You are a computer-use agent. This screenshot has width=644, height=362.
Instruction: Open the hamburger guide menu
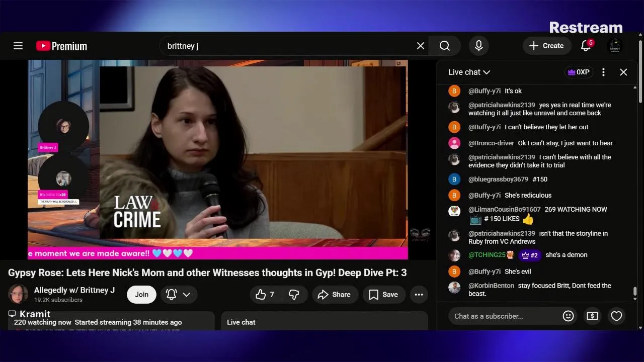click(x=18, y=46)
